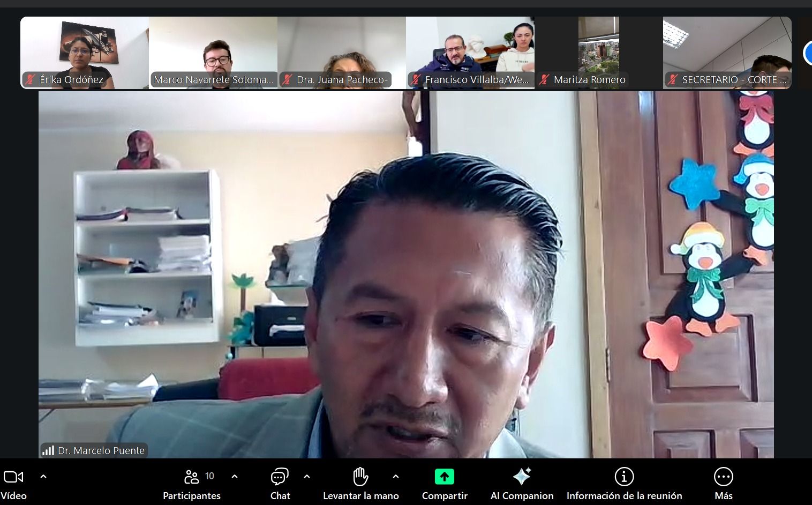This screenshot has height=505, width=812.
Task: Click the Levantar la mano hand icon
Action: (x=360, y=477)
